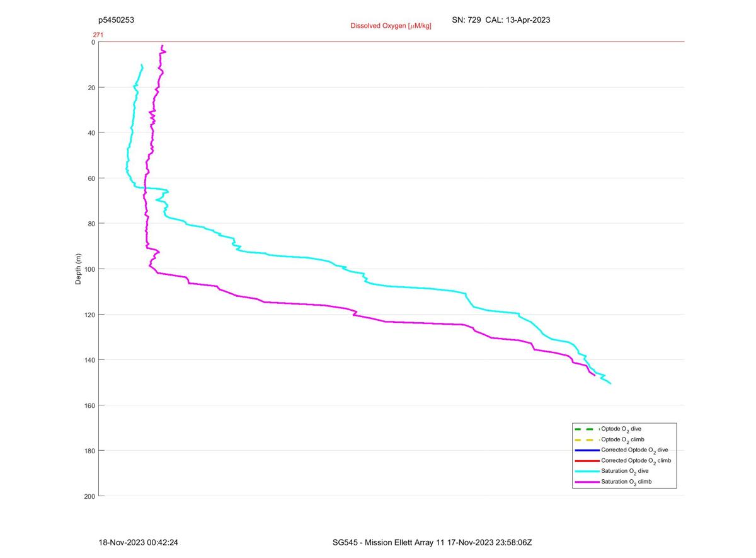The height and width of the screenshot is (558, 756).
Task: Click the magenta climb curve's top end
Action: (163, 46)
